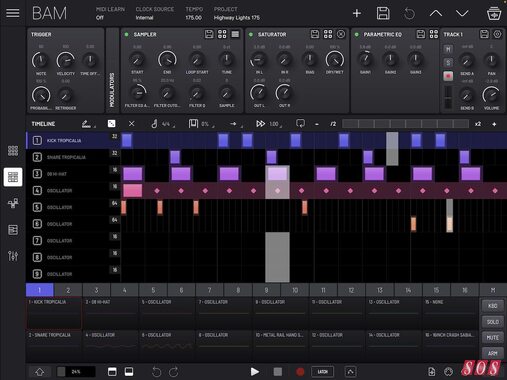Expand the Modulators side panel
The width and height of the screenshot is (507, 380).
pos(112,71)
